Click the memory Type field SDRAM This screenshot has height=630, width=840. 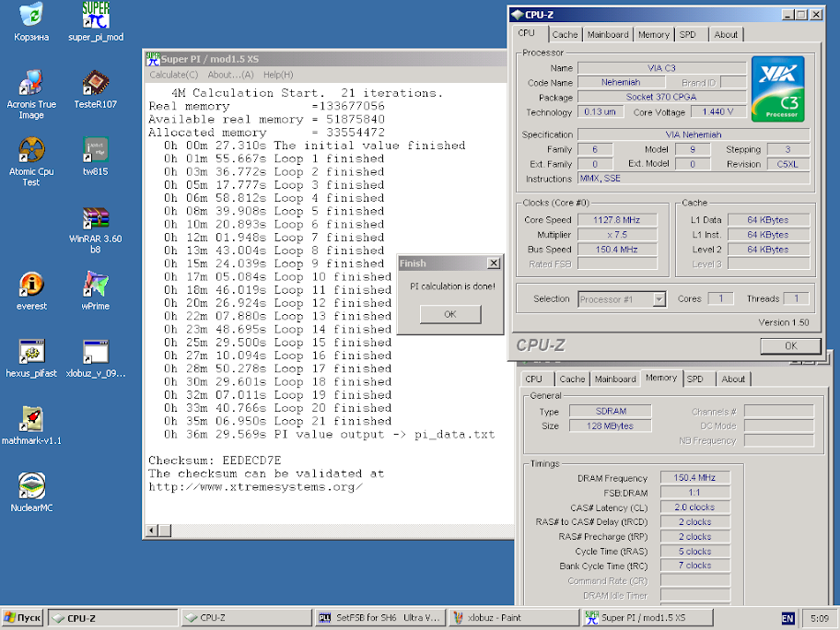tap(611, 412)
